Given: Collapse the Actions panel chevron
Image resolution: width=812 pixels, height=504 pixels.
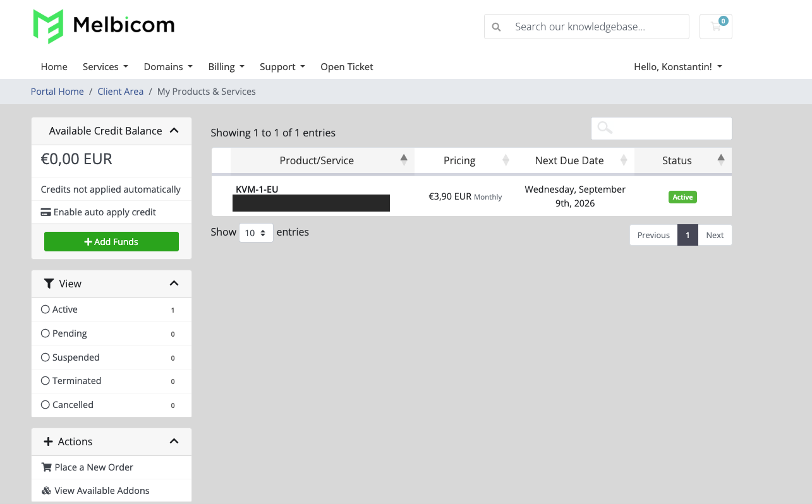Looking at the screenshot, I should click(174, 441).
